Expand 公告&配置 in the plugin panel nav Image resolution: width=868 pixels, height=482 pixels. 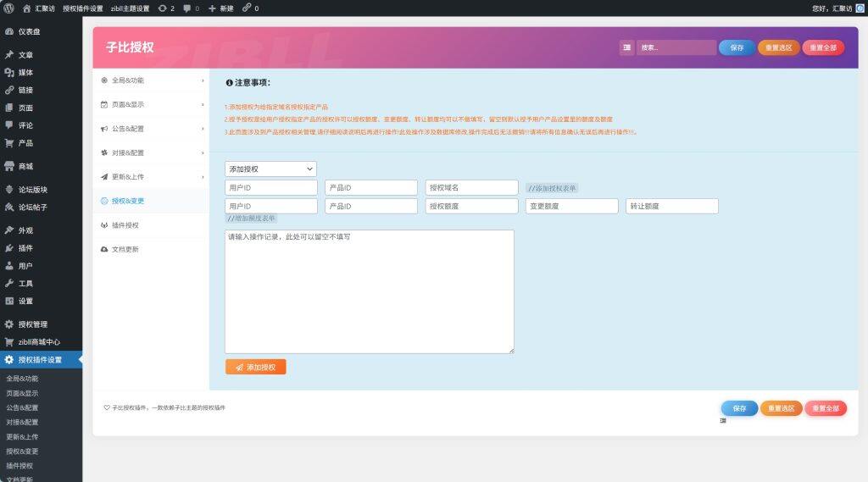tap(151, 129)
